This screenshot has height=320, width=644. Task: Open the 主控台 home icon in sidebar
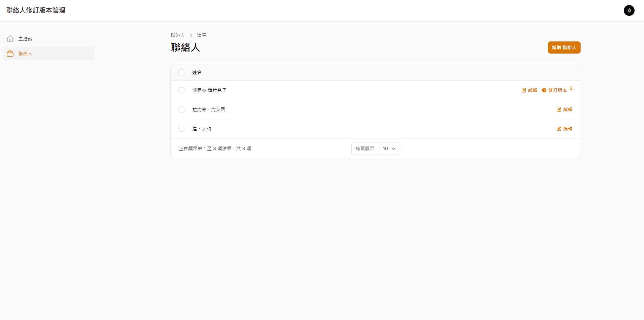tap(10, 38)
